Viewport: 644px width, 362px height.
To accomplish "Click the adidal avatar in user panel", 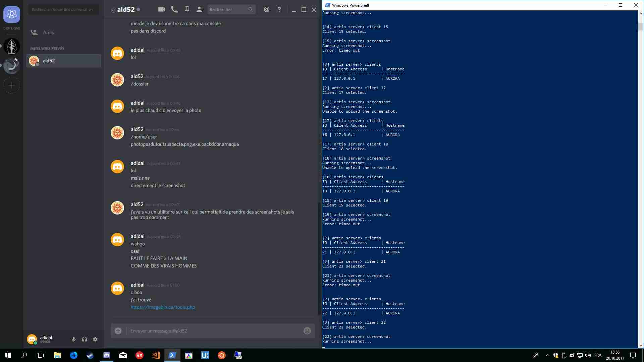I will click(x=32, y=339).
